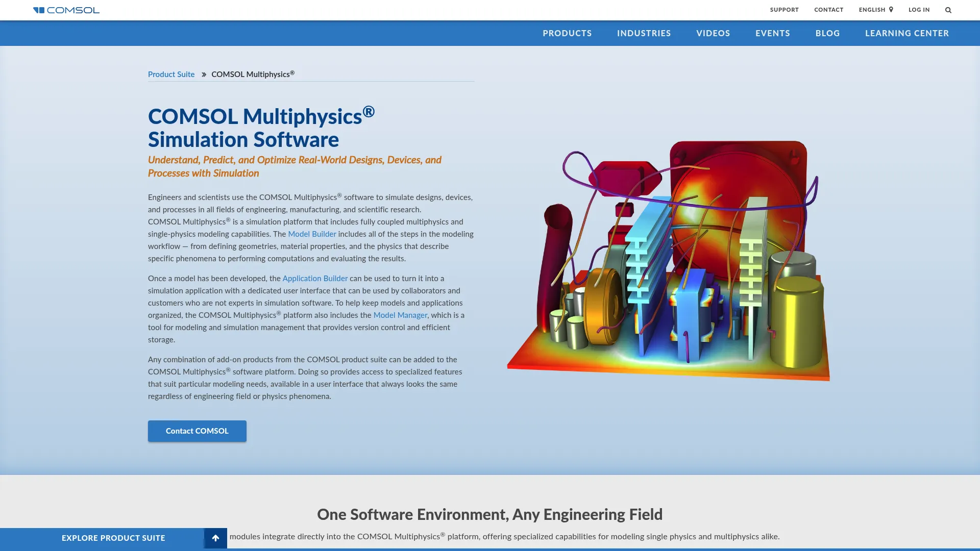Expand the EXPLORE PRODUCT SUITE bar
This screenshot has width=980, height=551.
tap(113, 538)
